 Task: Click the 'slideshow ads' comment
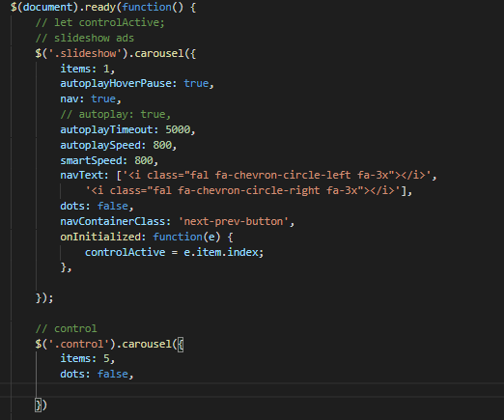pos(84,38)
